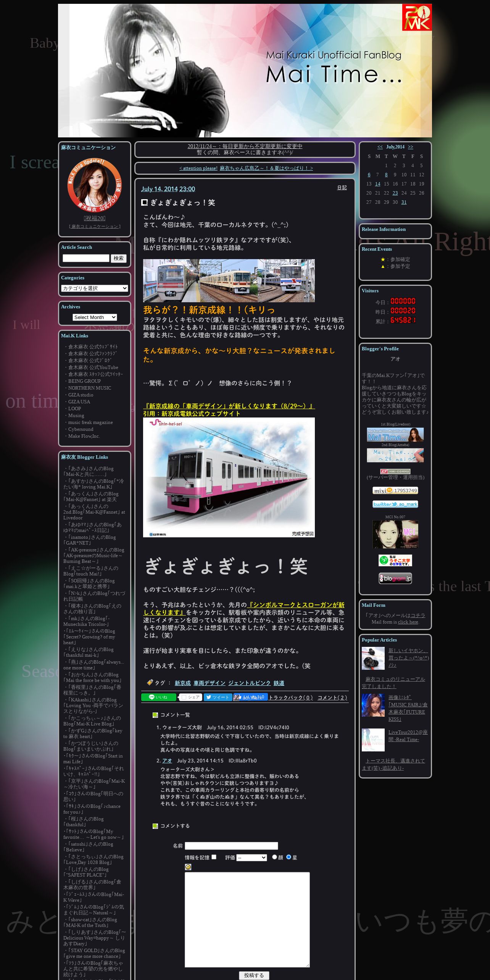Click the Facebook like button

pyautogui.click(x=250, y=697)
